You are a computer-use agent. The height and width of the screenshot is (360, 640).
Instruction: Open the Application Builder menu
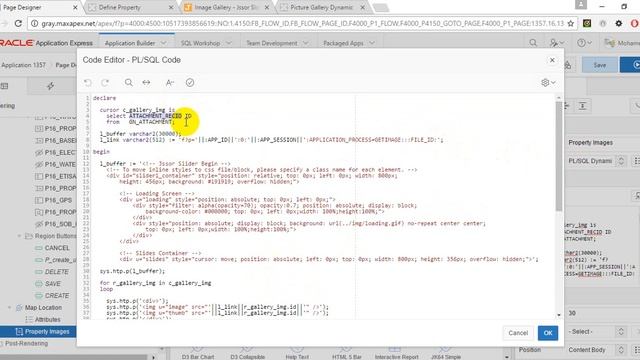130,43
